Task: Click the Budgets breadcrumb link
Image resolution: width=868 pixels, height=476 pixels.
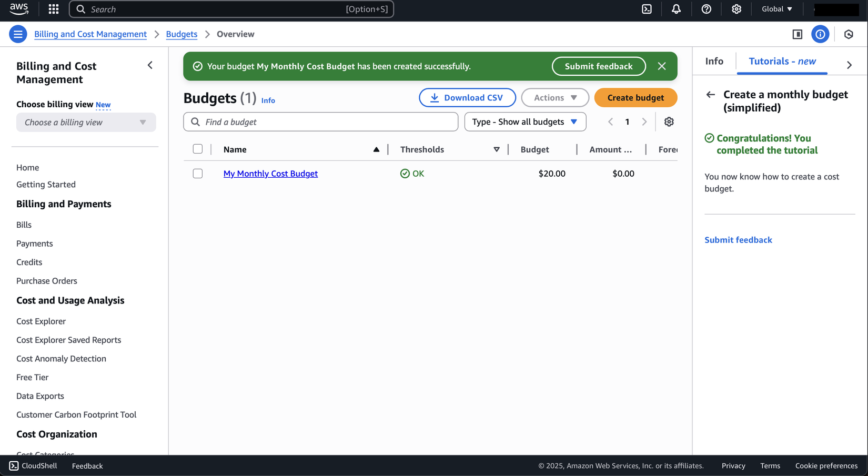Action: (x=181, y=34)
